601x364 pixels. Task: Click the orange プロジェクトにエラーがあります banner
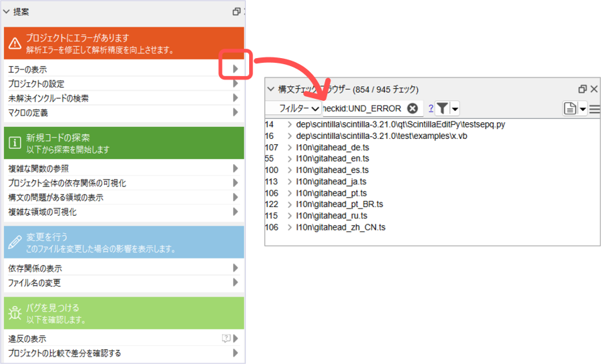tap(124, 43)
